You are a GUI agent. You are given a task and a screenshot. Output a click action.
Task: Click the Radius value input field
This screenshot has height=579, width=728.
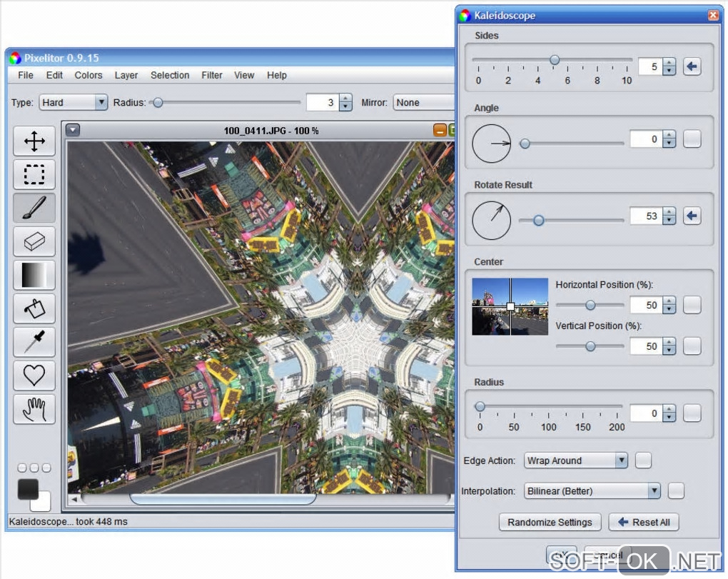point(644,413)
